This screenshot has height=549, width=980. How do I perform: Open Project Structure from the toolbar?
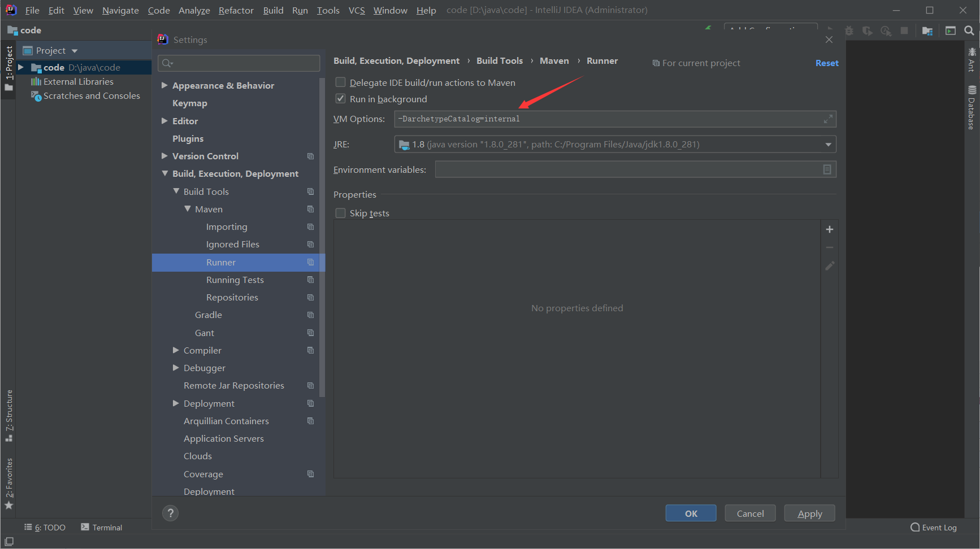click(927, 30)
